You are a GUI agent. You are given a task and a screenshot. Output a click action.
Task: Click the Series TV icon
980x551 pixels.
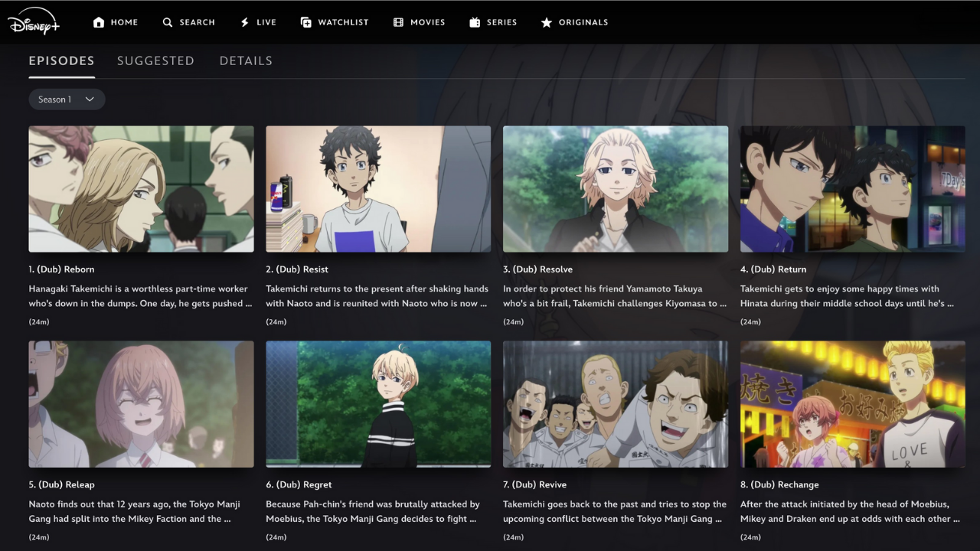pos(475,22)
